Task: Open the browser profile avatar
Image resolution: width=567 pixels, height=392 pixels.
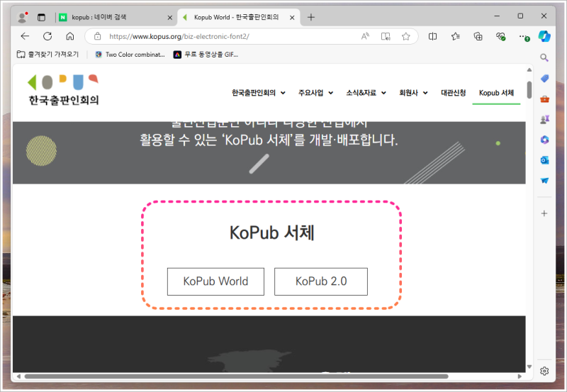Action: (23, 17)
